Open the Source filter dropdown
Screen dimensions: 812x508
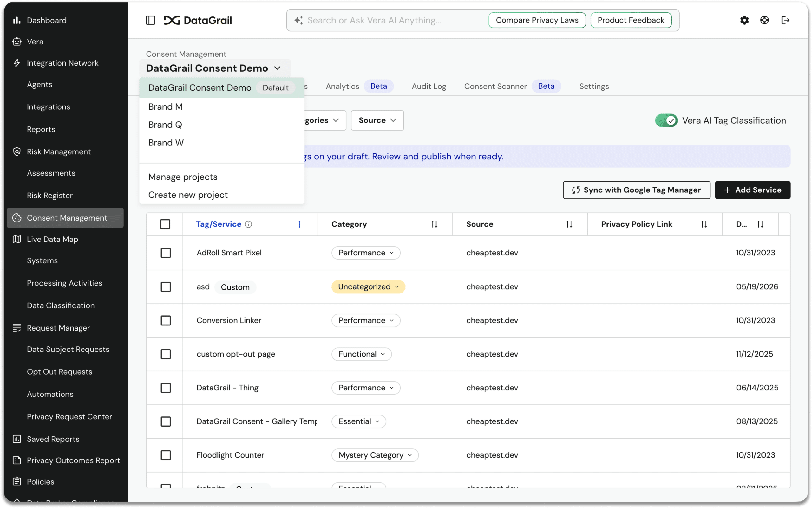pos(377,120)
